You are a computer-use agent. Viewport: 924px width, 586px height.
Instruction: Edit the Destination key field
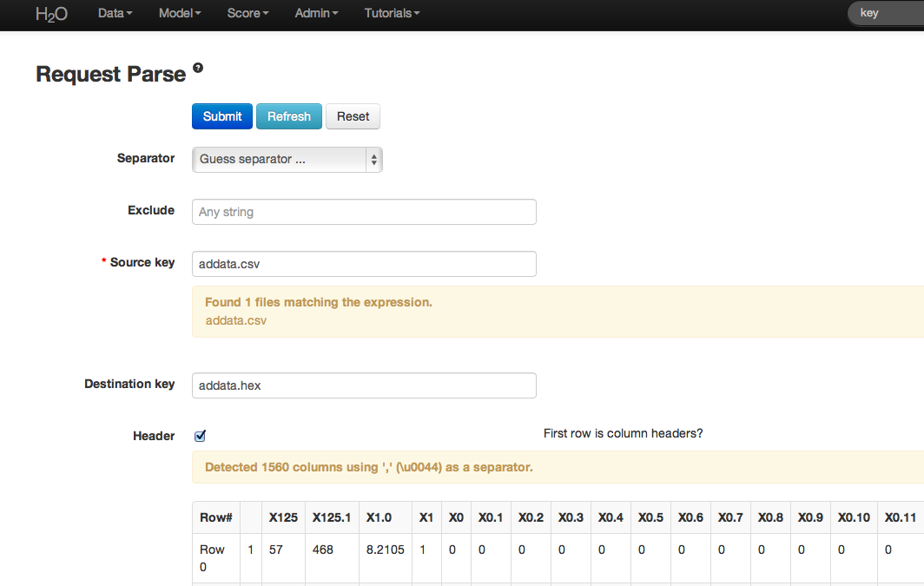[x=364, y=385]
